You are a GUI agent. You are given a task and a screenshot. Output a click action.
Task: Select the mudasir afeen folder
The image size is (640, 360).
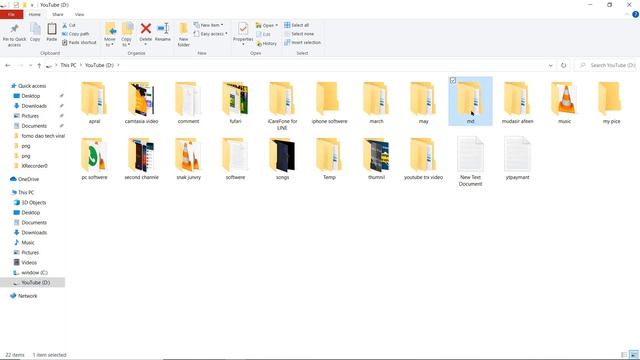(518, 102)
